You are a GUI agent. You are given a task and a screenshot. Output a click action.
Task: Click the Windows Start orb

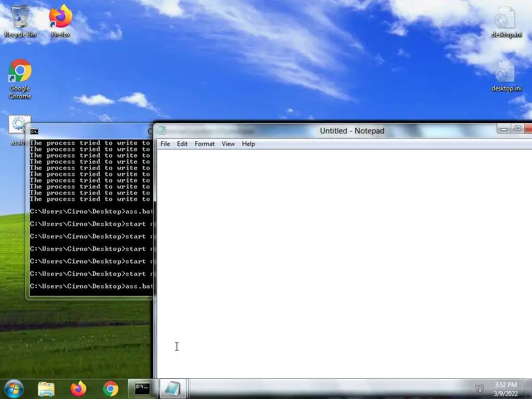pos(14,389)
